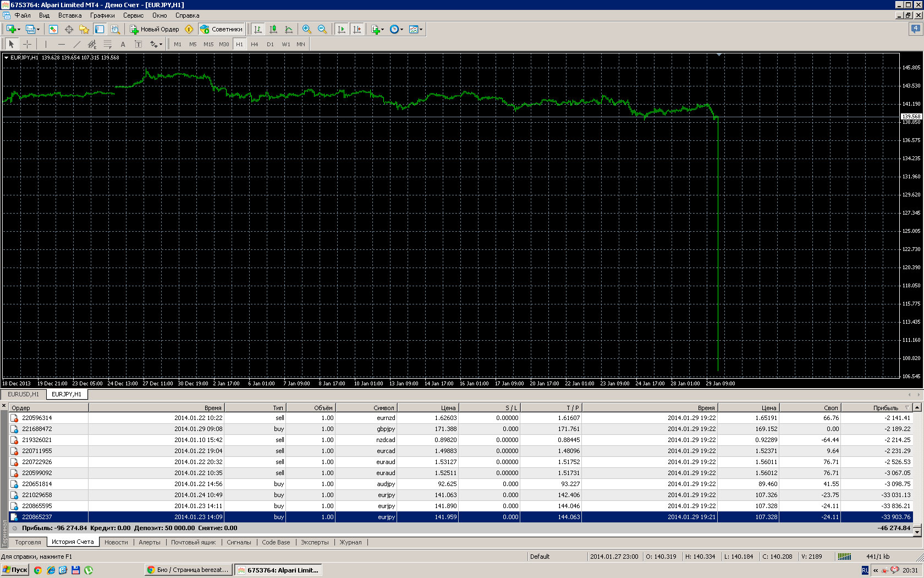Switch to the Торговля terminal tab

coord(28,542)
